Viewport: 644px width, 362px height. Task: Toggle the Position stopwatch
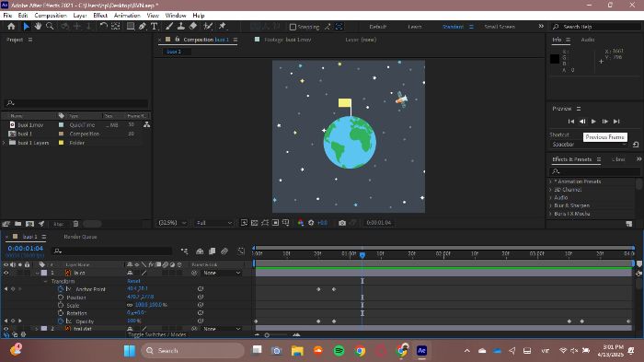tap(61, 297)
